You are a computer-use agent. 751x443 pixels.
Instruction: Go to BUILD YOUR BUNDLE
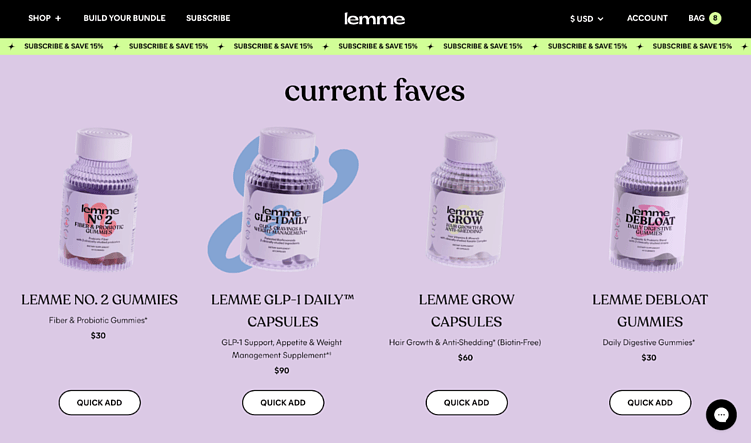click(125, 18)
